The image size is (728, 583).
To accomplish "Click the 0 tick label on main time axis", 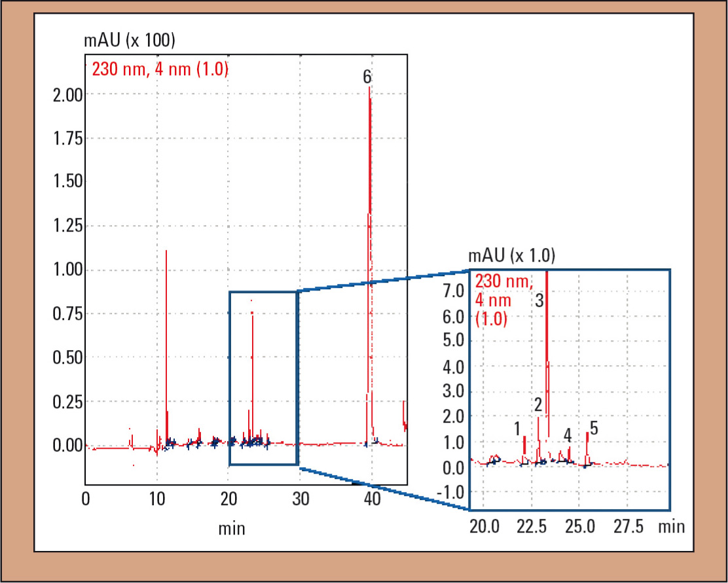I will coord(85,499).
